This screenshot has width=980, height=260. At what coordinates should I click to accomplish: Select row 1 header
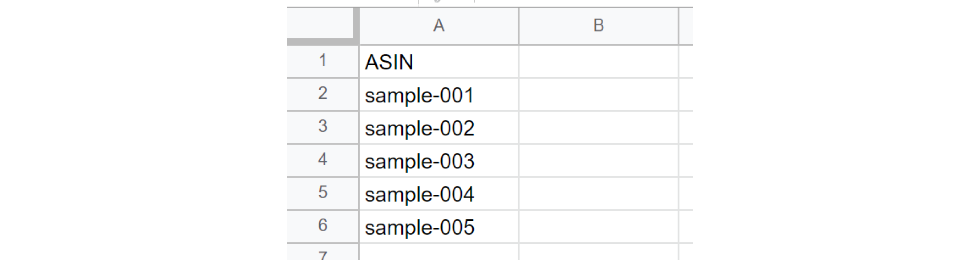[322, 61]
